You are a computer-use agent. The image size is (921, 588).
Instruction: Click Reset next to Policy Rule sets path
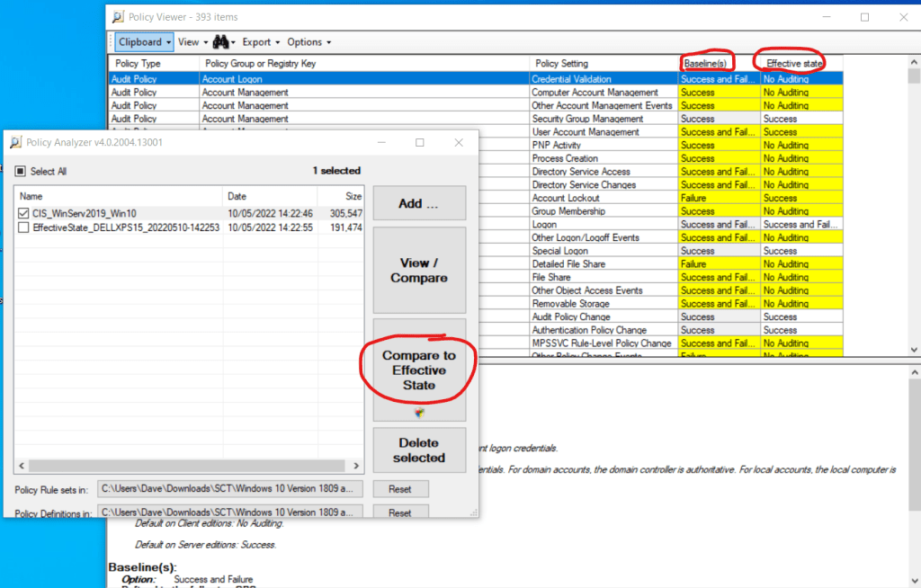pos(400,489)
